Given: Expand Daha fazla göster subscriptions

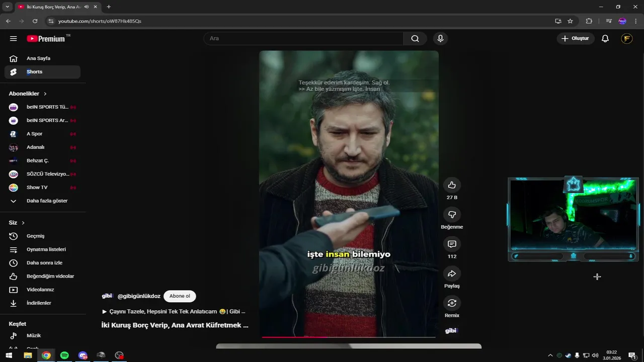Looking at the screenshot, I should tap(42, 201).
